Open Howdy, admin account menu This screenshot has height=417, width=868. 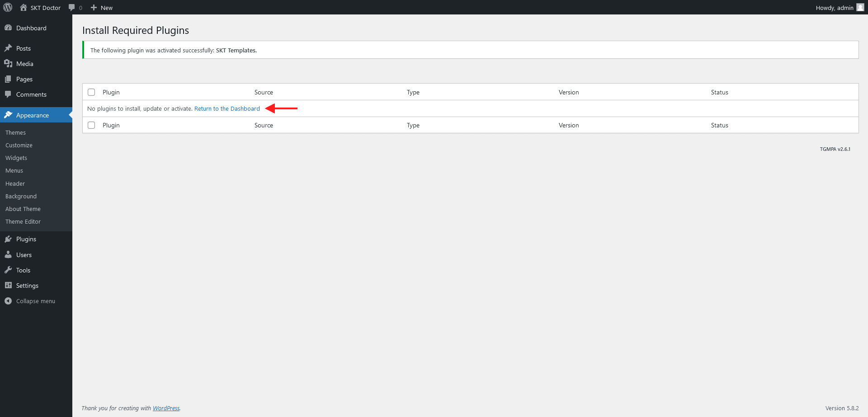coord(834,8)
